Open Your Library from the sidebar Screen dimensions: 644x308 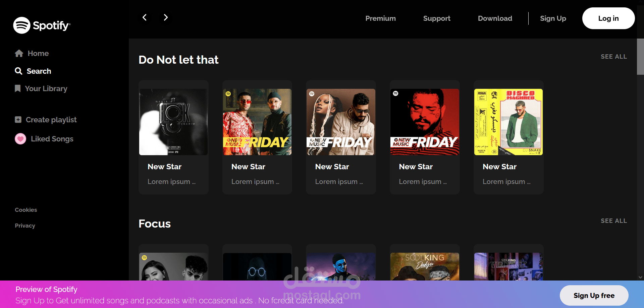(46, 88)
